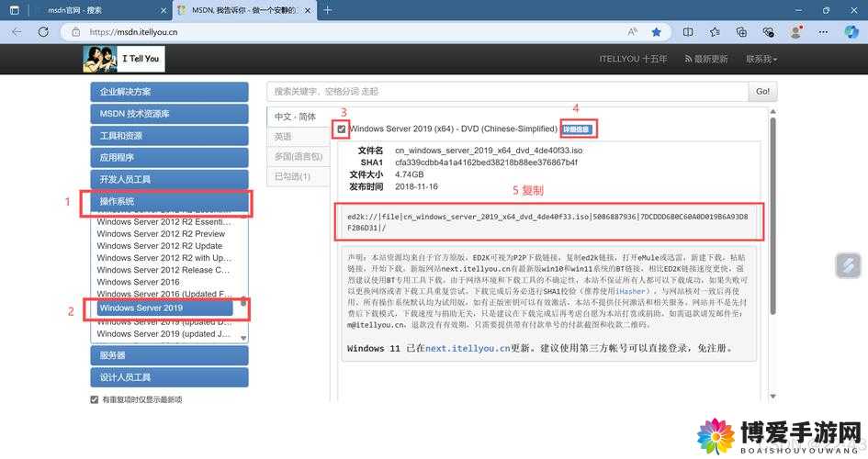Click the site information lock icon
Viewport: 868px width, 459px height.
pos(76,32)
